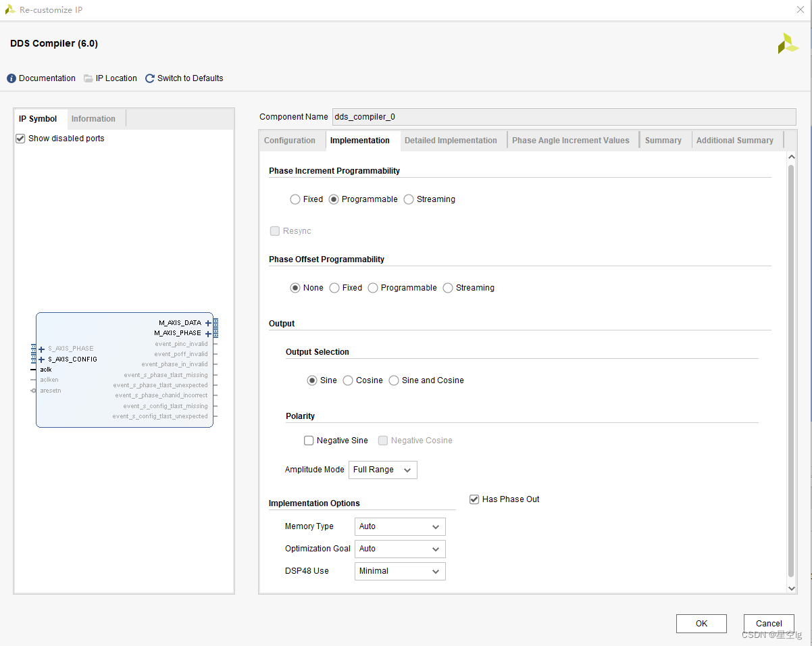Click the aresetn port label

[x=51, y=391]
